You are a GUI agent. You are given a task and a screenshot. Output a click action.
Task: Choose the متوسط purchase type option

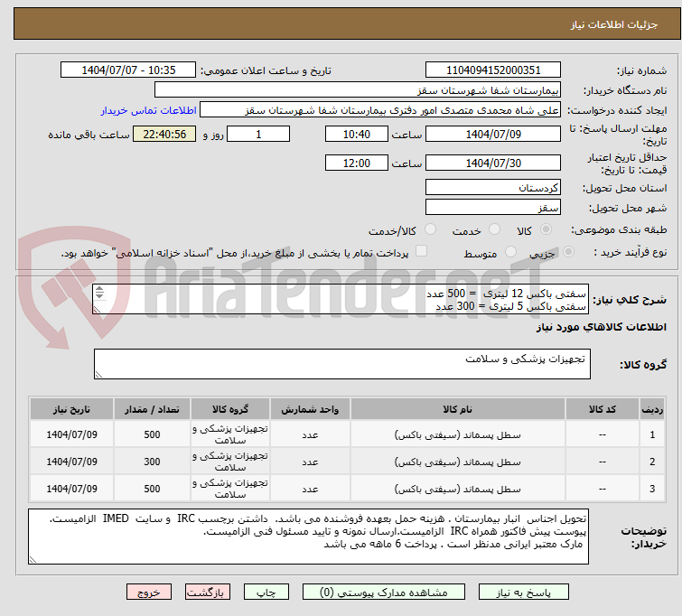click(x=512, y=252)
